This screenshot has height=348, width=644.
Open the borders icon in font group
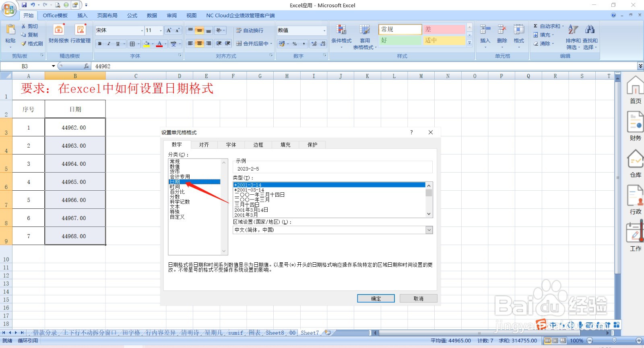tap(132, 44)
